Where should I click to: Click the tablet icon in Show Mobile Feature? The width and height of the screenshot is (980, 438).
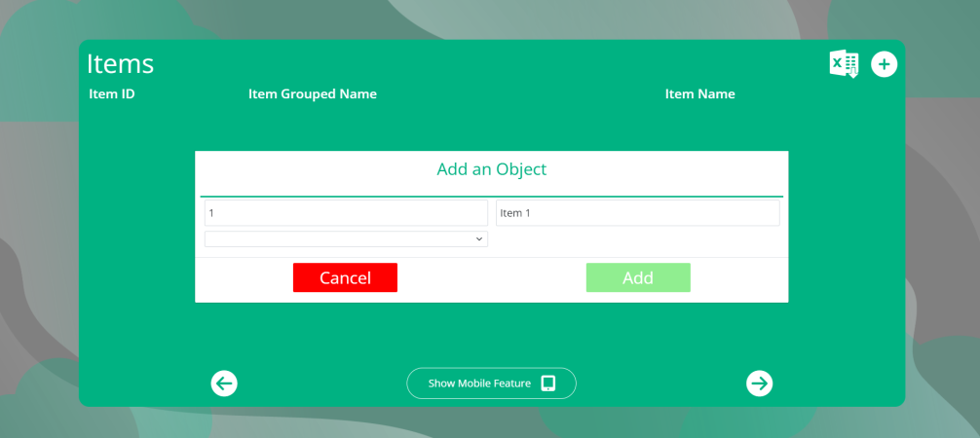click(548, 383)
